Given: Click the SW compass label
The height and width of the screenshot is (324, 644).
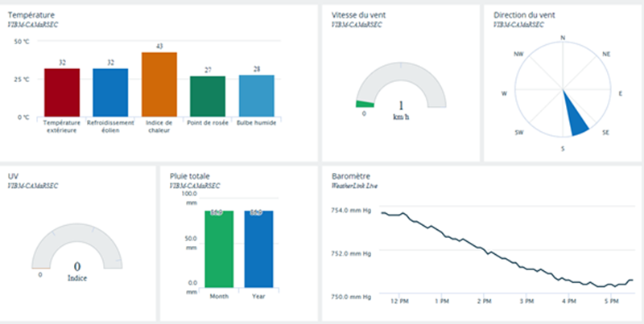Looking at the screenshot, I should click(x=519, y=133).
